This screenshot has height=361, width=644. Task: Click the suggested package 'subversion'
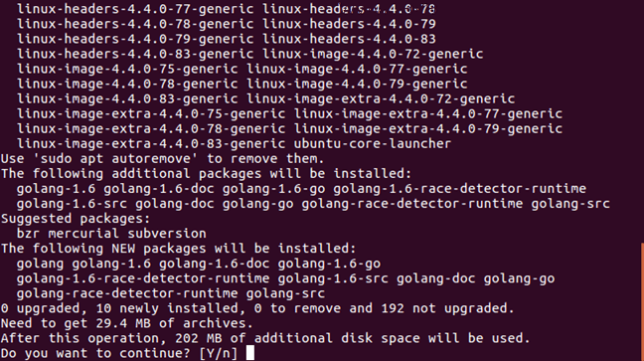[x=167, y=234]
